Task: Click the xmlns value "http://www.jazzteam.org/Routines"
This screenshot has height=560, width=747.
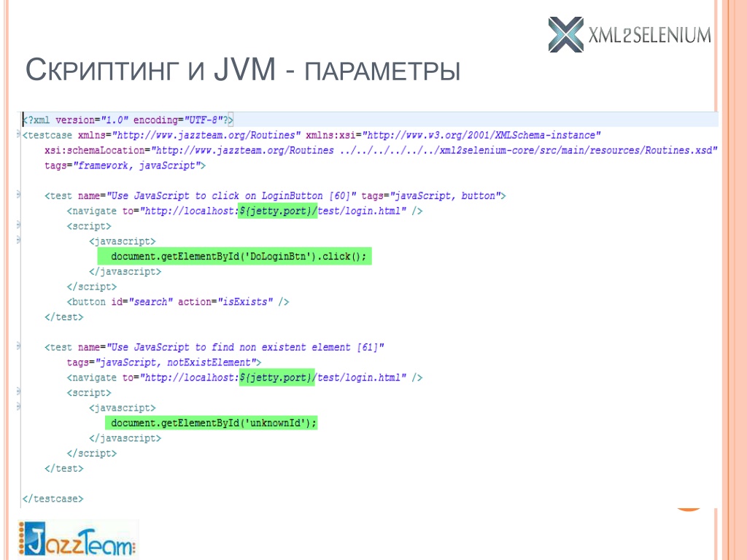Action: pos(206,135)
